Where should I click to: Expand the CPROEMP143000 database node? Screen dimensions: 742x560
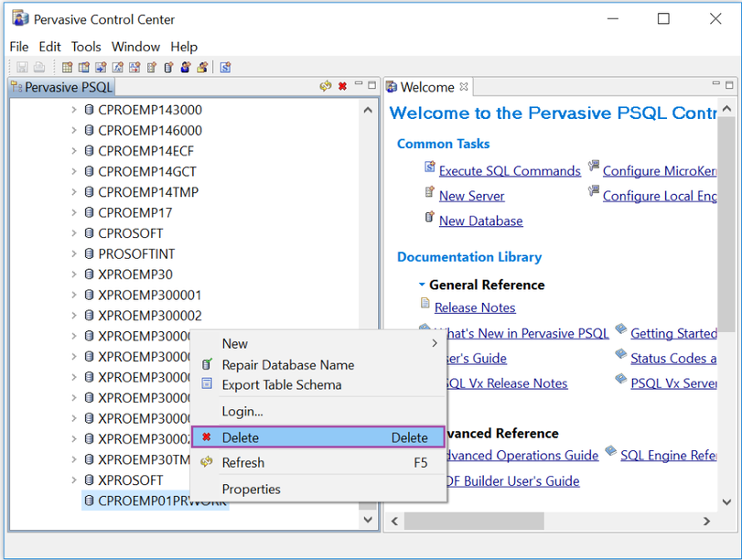[x=74, y=110]
